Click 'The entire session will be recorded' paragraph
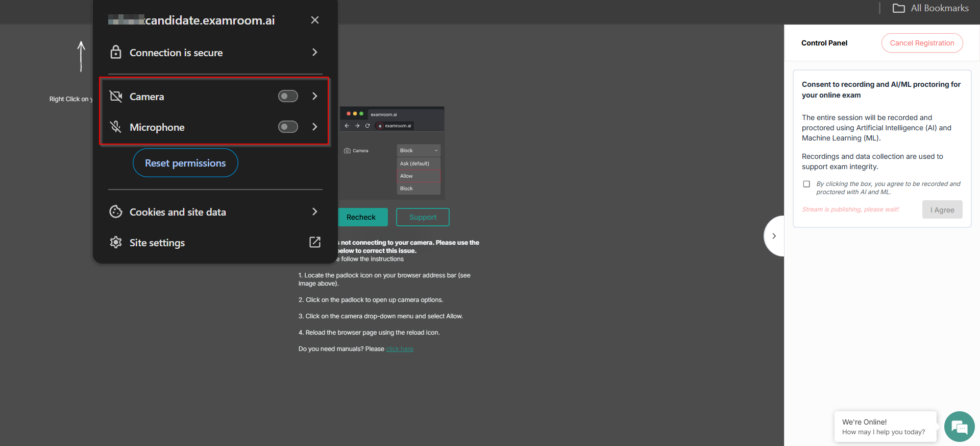Image resolution: width=980 pixels, height=446 pixels. [876, 128]
